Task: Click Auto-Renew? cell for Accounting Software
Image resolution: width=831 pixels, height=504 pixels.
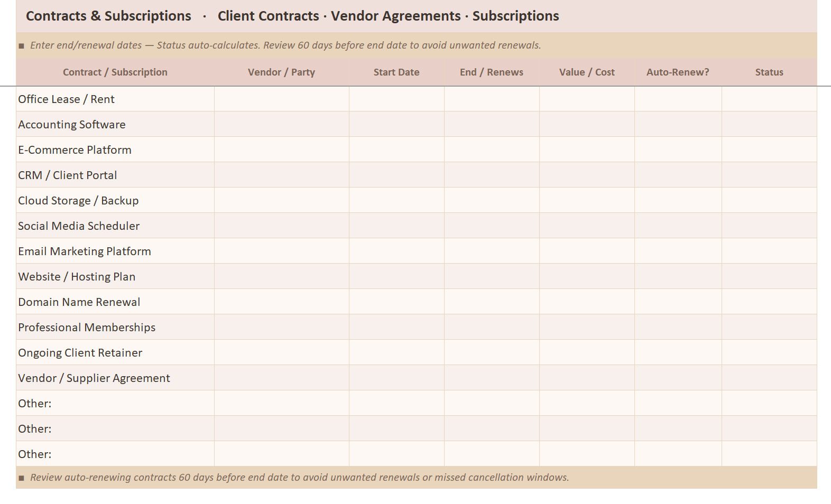Action: (678, 124)
